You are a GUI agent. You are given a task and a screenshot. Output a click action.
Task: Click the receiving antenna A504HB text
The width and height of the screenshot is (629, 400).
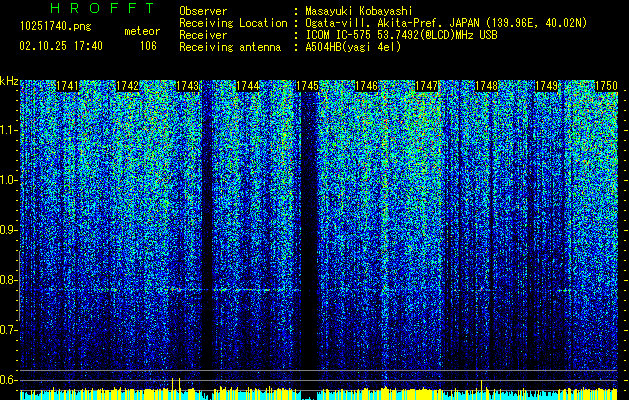pos(353,47)
